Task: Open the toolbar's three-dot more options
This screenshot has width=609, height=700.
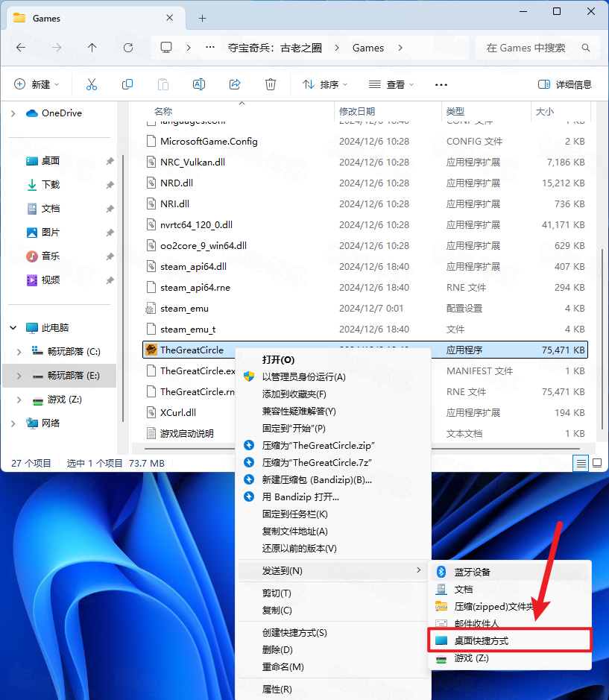Action: click(441, 85)
